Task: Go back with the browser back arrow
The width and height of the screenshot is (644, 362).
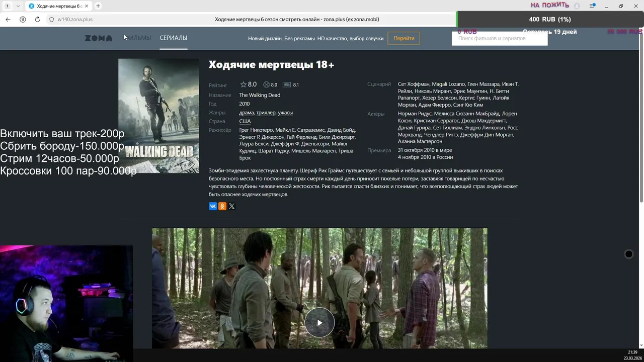Action: tap(8, 20)
